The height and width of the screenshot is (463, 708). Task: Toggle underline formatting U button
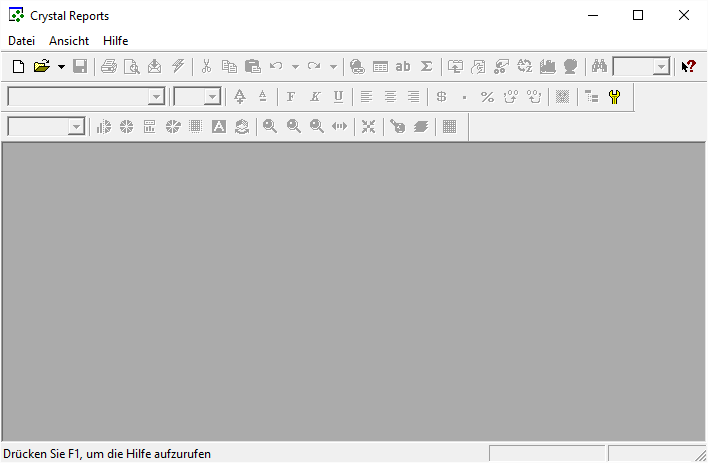(x=338, y=97)
